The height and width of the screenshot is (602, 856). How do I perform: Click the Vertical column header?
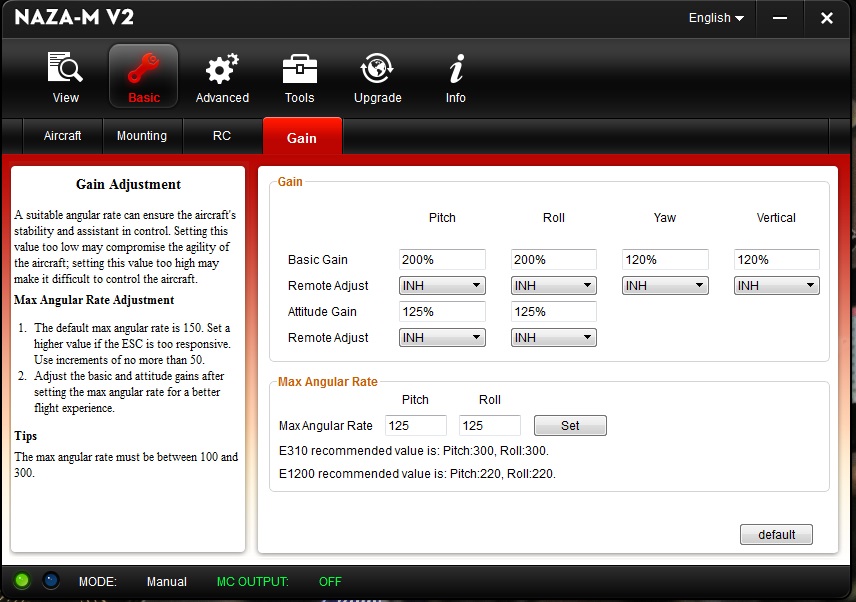tap(776, 218)
